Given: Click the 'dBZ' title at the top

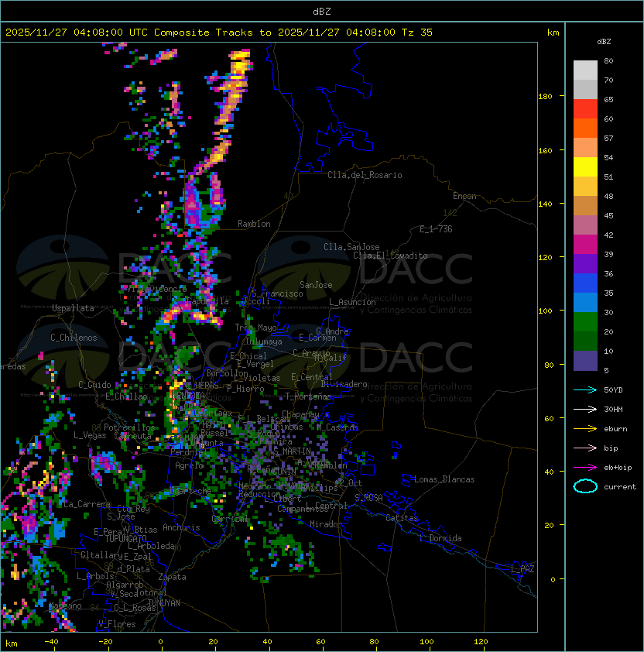Looking at the screenshot, I should (322, 12).
